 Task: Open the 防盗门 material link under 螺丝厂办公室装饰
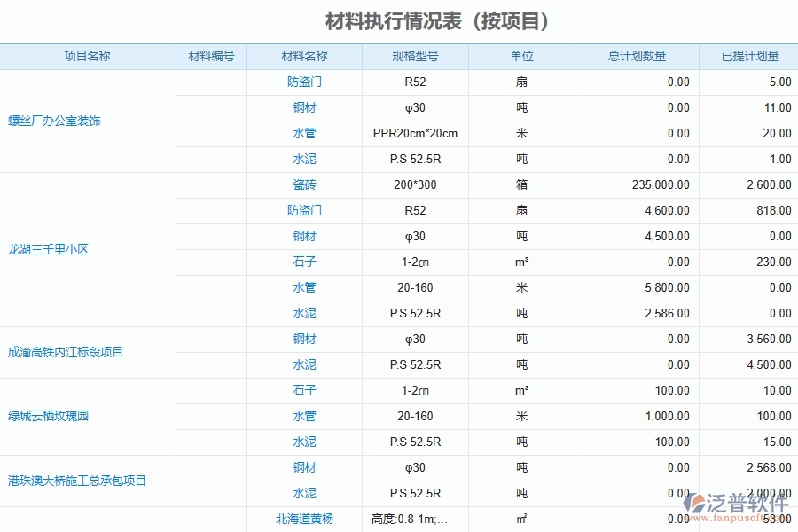(304, 82)
